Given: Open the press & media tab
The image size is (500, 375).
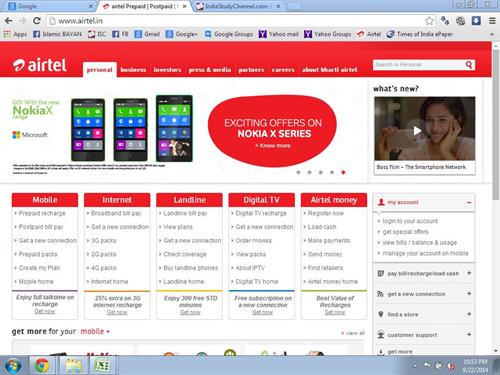Looking at the screenshot, I should click(210, 70).
